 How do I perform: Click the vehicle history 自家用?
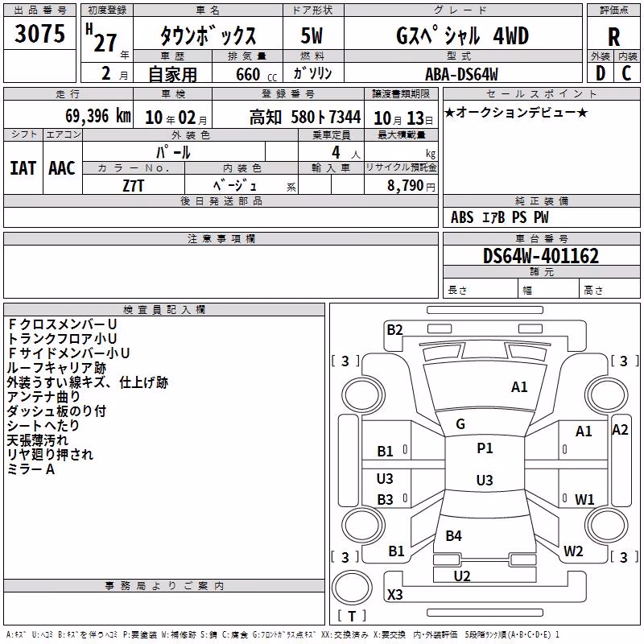pos(172,74)
